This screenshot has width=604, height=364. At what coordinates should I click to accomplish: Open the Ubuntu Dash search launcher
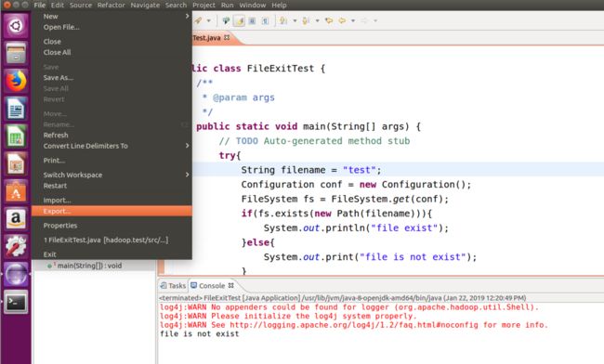click(x=16, y=26)
